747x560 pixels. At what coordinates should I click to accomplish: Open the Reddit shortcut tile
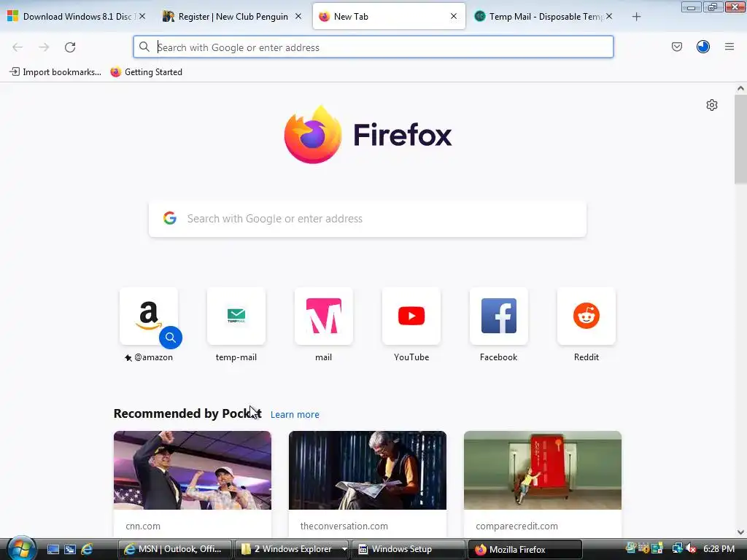(x=587, y=316)
